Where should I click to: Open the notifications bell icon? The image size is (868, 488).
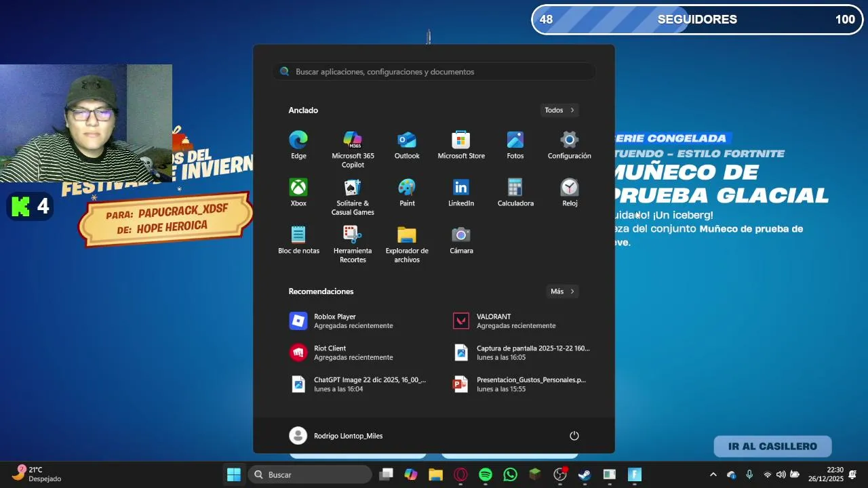coord(852,474)
